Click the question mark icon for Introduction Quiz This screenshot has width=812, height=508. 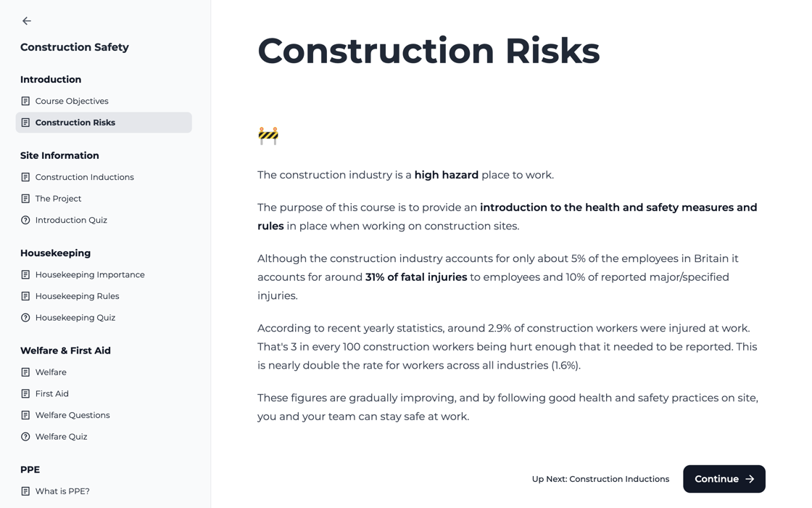(x=26, y=220)
